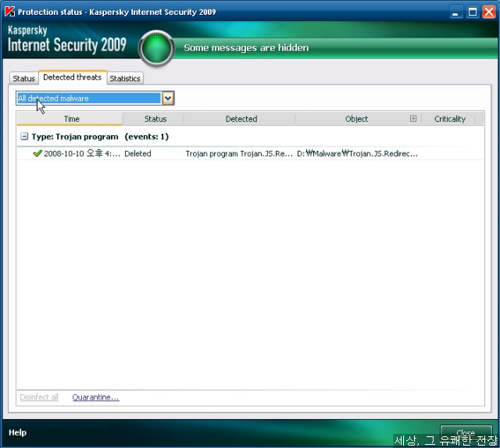Screen dimensions: 500x448
Task: Click the green protection status orb
Action: (156, 48)
